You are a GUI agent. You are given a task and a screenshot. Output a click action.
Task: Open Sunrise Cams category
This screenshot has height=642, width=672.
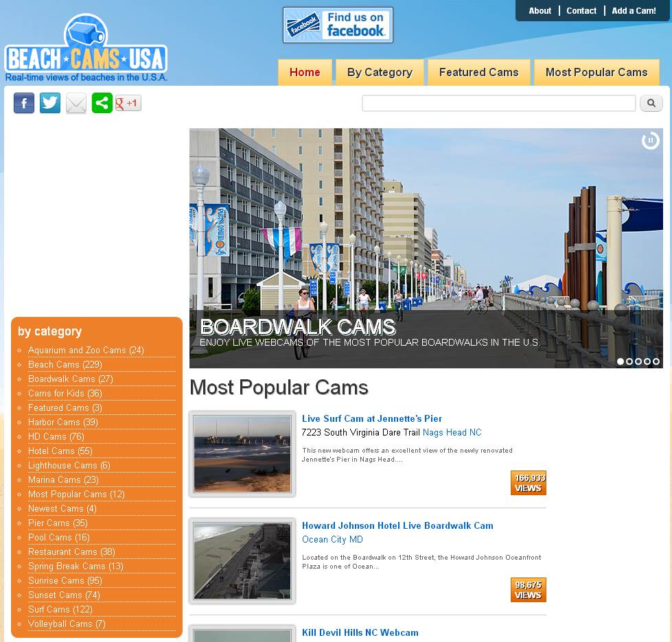coord(65,581)
